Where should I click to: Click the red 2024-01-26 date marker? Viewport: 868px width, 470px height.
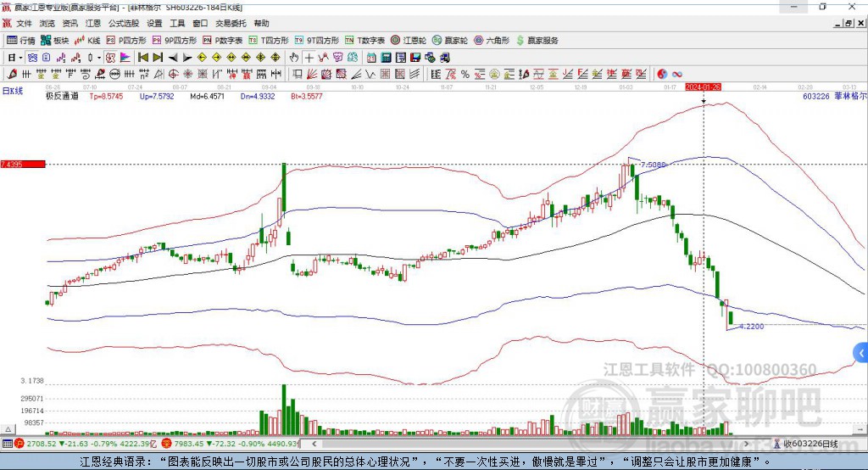pyautogui.click(x=703, y=87)
